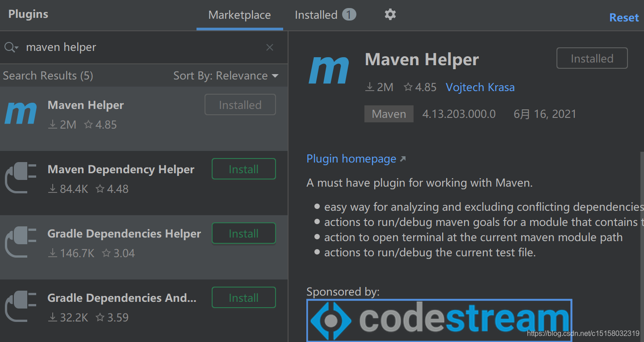Click the Maven tag label
This screenshot has width=644, height=342.
(x=389, y=114)
